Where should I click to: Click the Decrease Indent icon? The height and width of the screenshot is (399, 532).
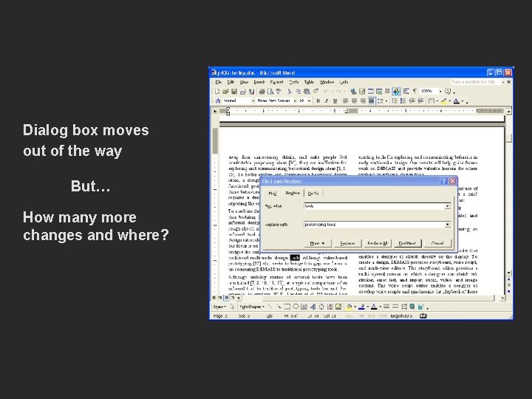pyautogui.click(x=412, y=100)
